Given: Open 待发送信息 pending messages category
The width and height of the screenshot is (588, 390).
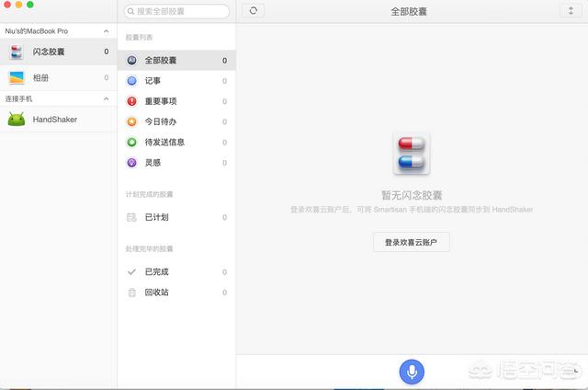Looking at the screenshot, I should pyautogui.click(x=164, y=142).
